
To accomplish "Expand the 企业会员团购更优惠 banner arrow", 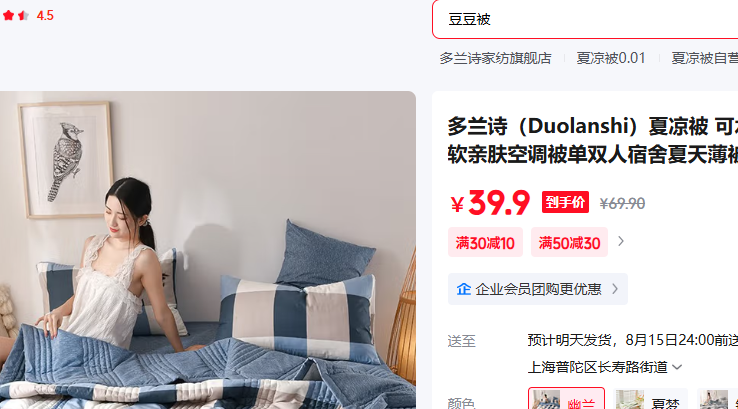I will click(615, 289).
